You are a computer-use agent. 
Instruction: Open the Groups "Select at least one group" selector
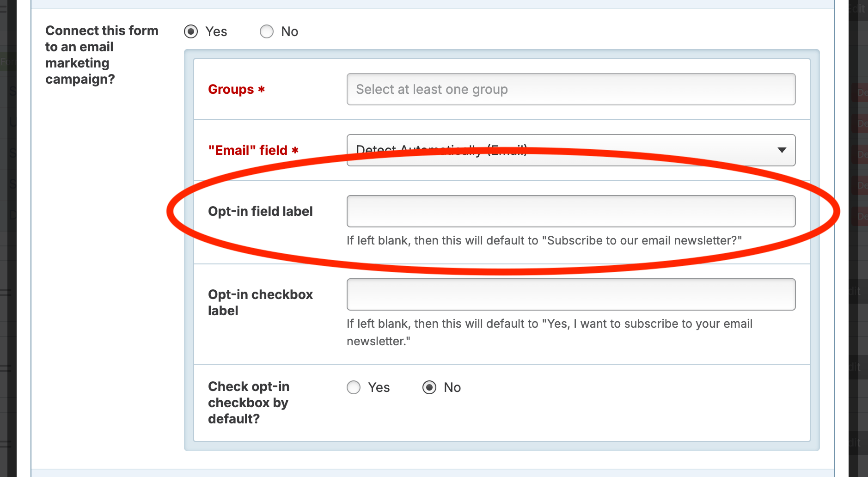click(x=571, y=89)
